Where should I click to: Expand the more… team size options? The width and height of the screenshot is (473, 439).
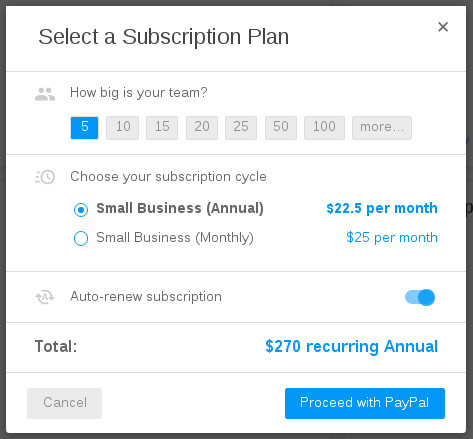[382, 128]
